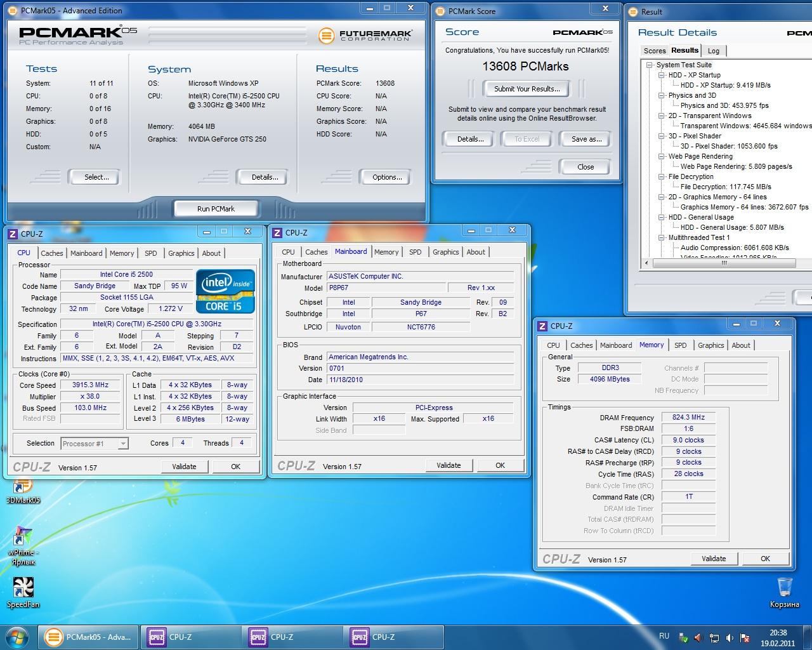Select 'File Decryption: 117.745 MB/s' row
This screenshot has height=650, width=812.
[x=725, y=187]
